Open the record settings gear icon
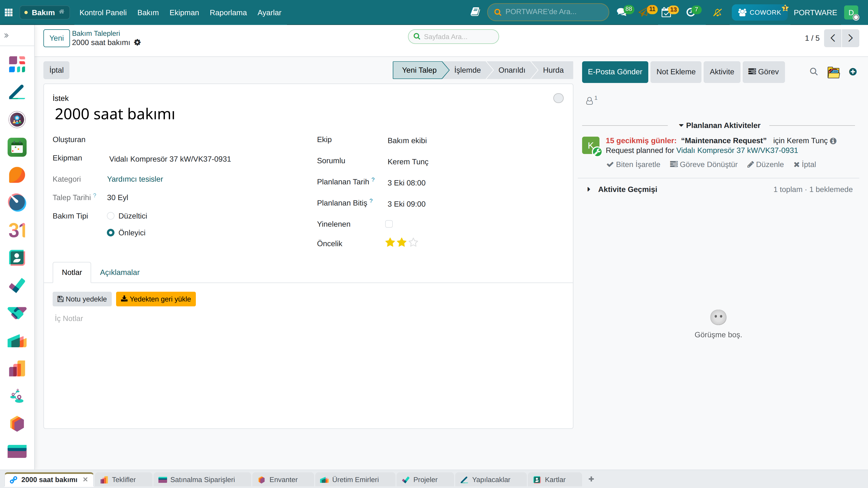 (137, 43)
